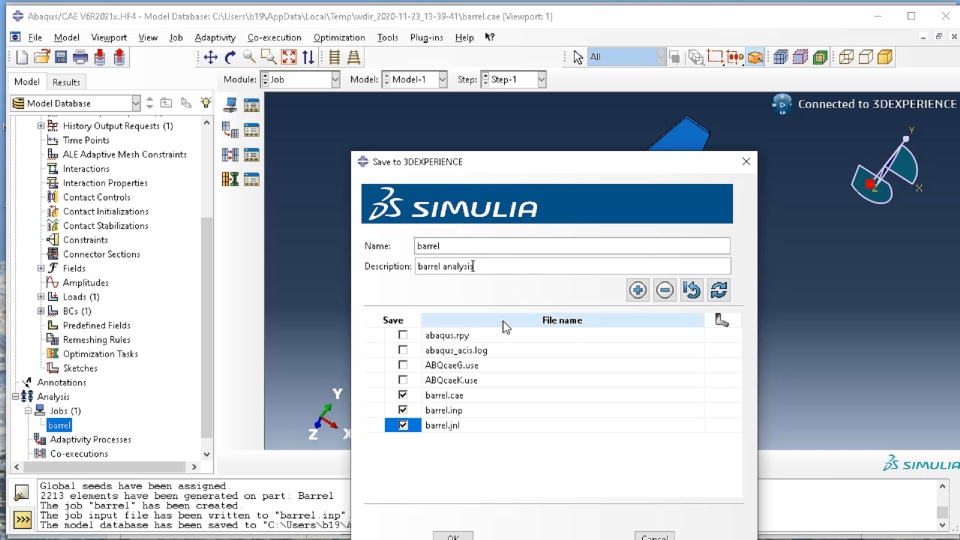Viewport: 960px width, 540px height.
Task: Check the ABQcaeK.use save checkbox
Action: click(402, 380)
